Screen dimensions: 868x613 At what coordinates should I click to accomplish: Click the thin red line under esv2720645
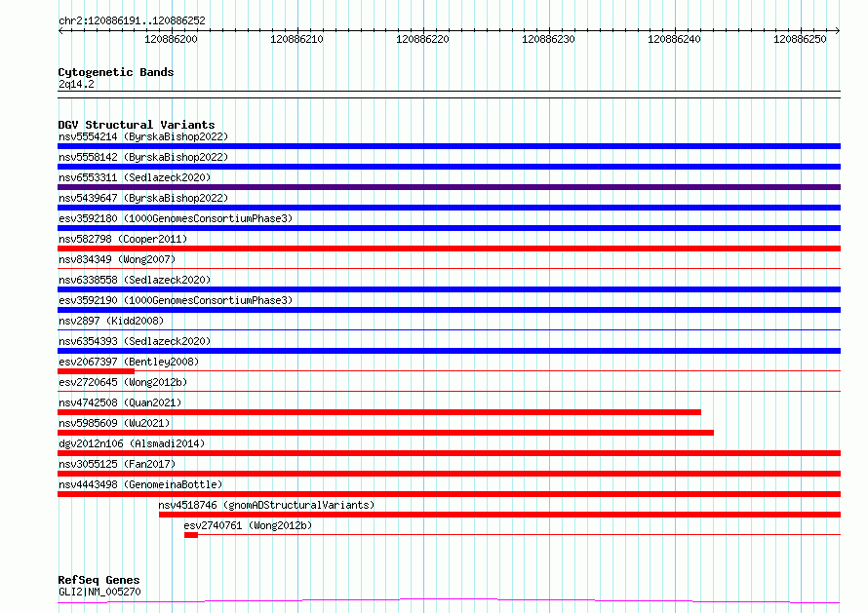coord(449,392)
